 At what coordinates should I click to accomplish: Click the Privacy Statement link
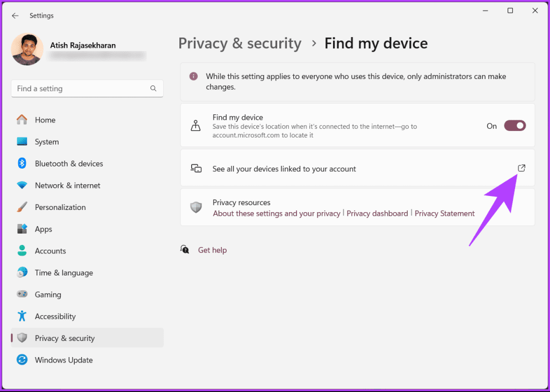click(445, 213)
